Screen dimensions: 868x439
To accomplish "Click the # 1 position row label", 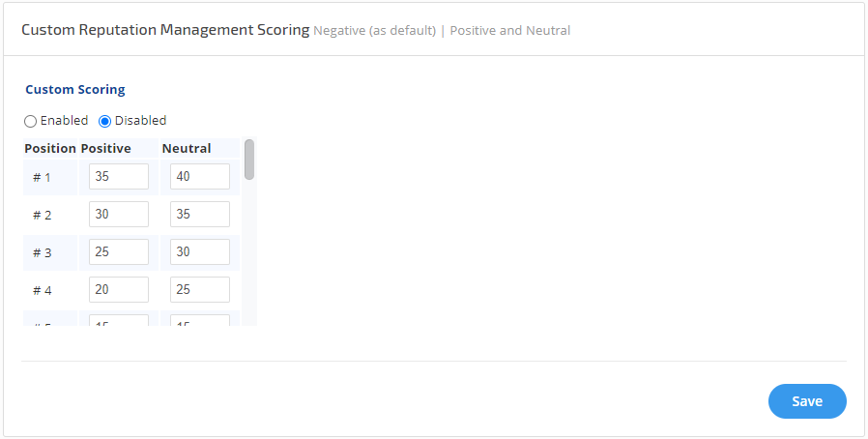I will pyautogui.click(x=42, y=178).
